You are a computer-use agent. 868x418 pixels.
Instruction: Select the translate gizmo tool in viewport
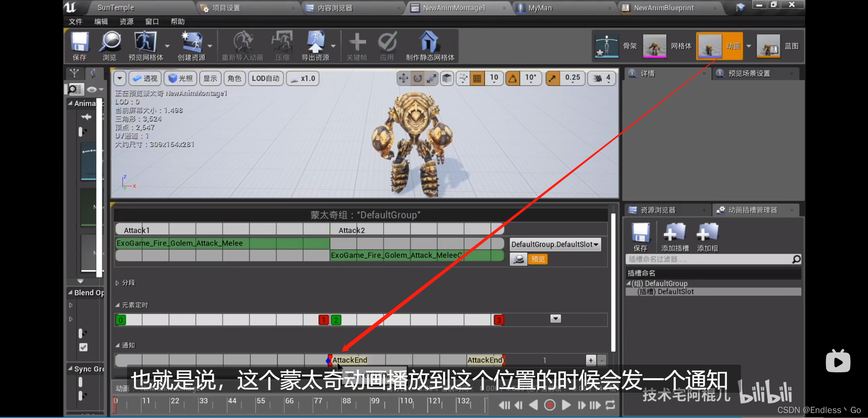403,78
